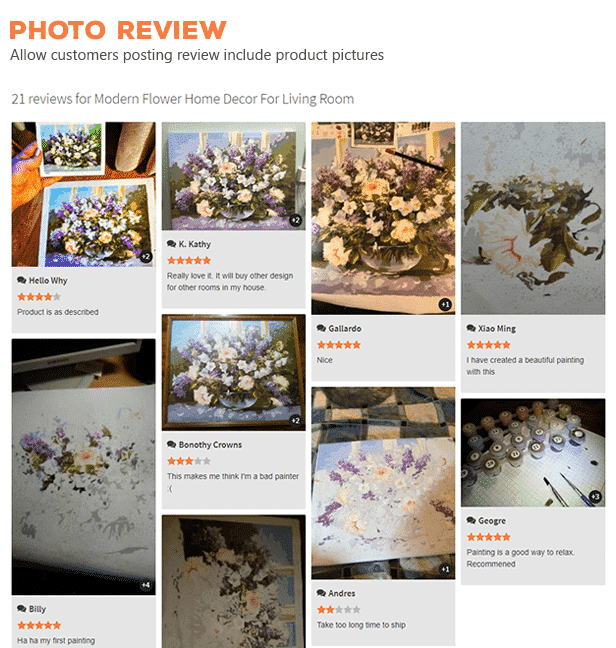The image size is (616, 648).
Task: Click reviewer name Hello Why
Action: [48, 281]
